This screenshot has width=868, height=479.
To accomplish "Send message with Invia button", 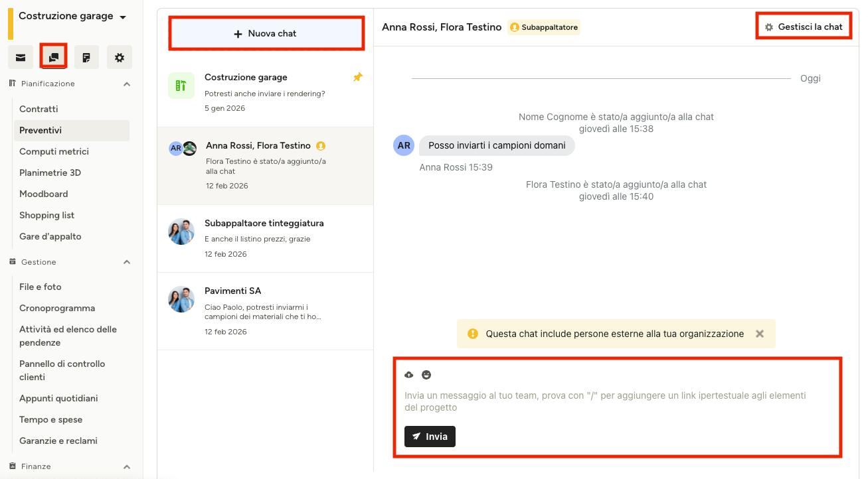I will (430, 437).
